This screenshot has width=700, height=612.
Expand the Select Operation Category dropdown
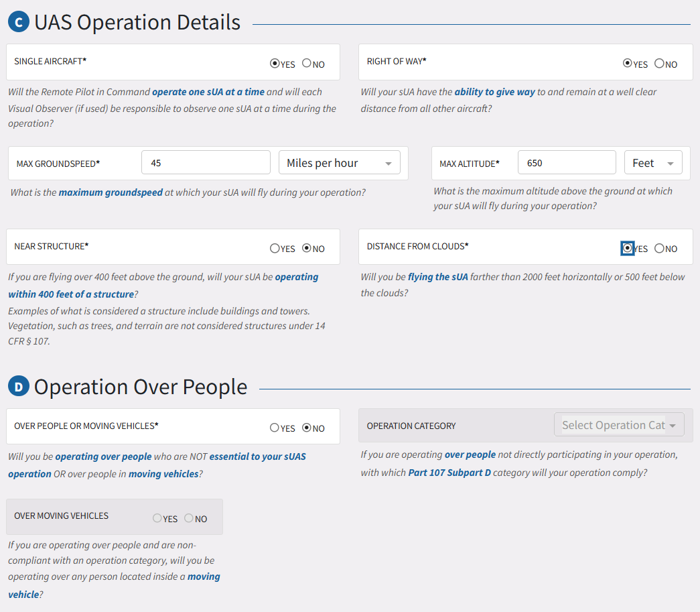[x=619, y=425]
